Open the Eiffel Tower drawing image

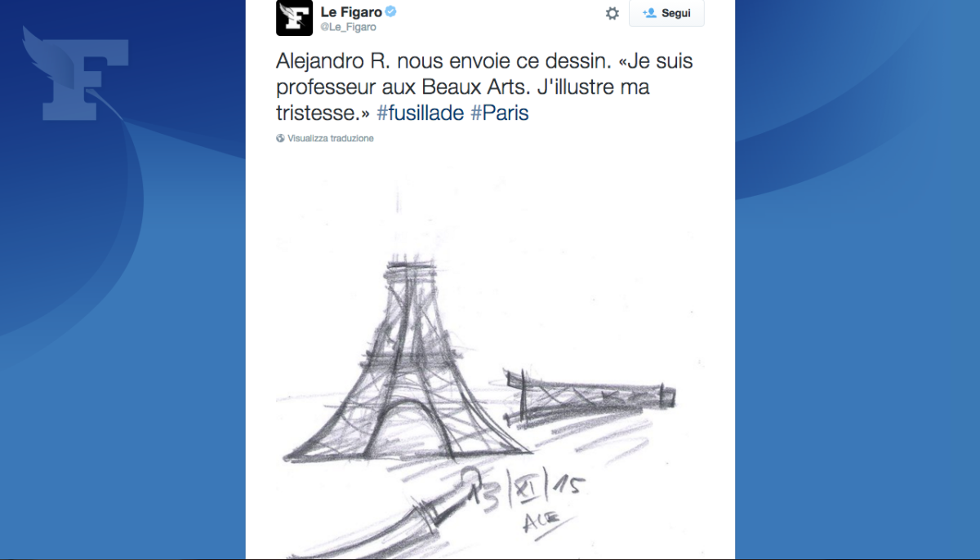coord(490,355)
